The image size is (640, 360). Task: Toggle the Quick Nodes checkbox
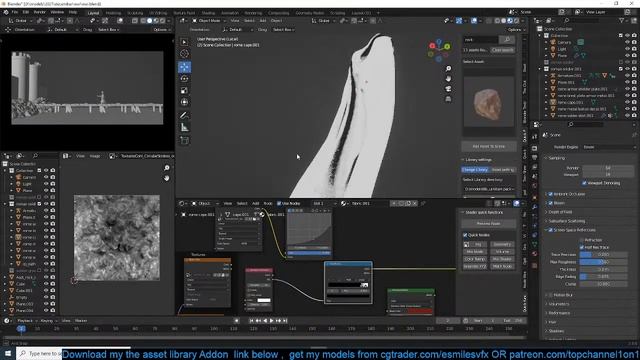click(465, 235)
